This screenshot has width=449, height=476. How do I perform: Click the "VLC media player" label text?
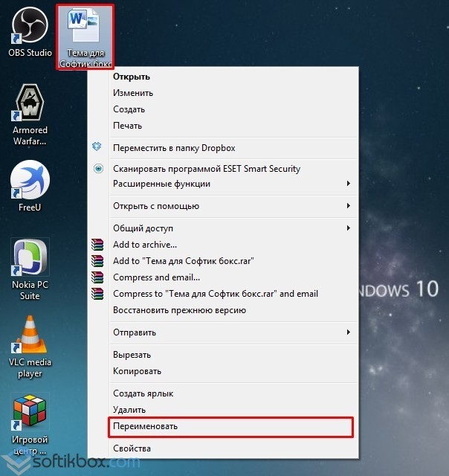pyautogui.click(x=30, y=368)
